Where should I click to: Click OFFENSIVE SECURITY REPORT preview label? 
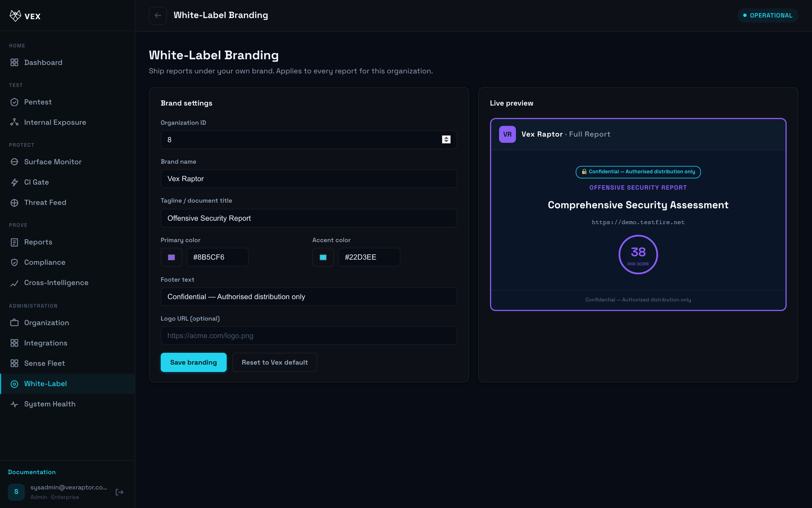638,188
